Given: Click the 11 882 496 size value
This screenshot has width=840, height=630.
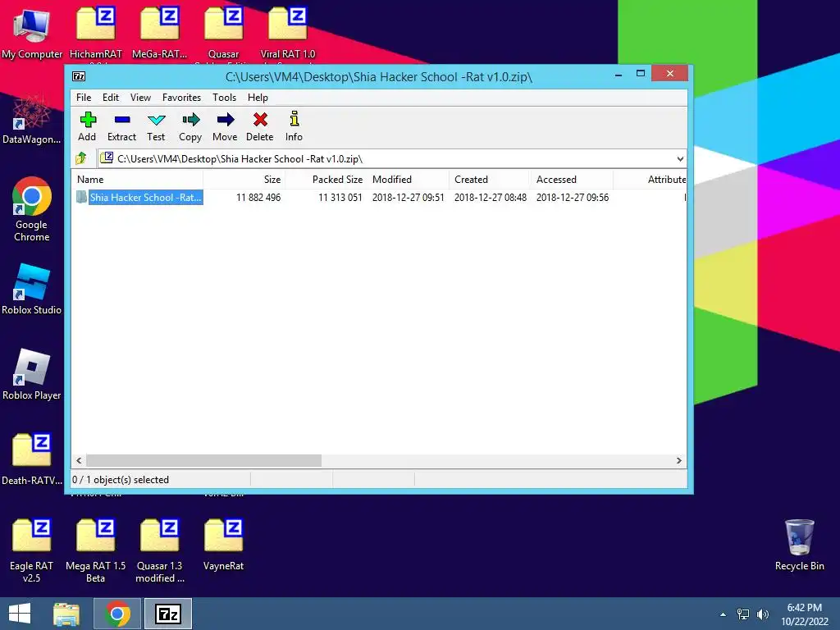Looking at the screenshot, I should [x=258, y=197].
